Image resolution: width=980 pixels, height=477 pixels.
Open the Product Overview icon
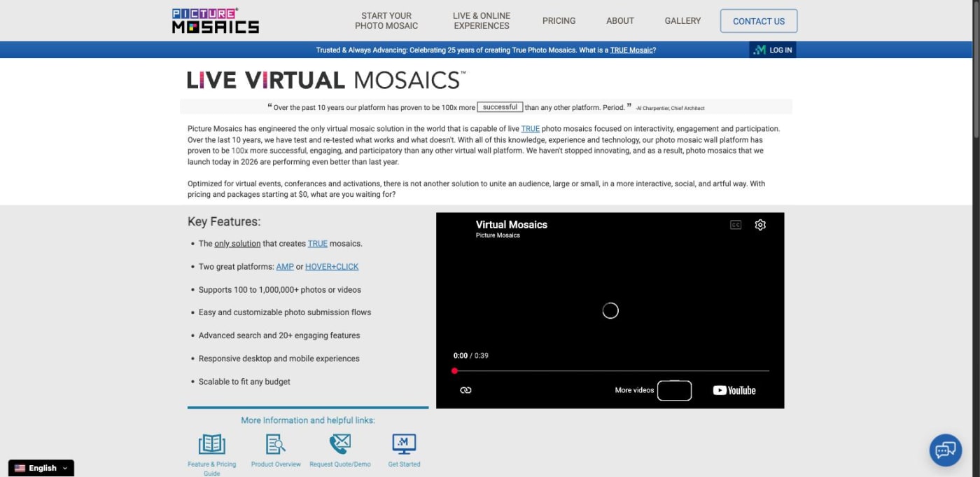tap(276, 444)
